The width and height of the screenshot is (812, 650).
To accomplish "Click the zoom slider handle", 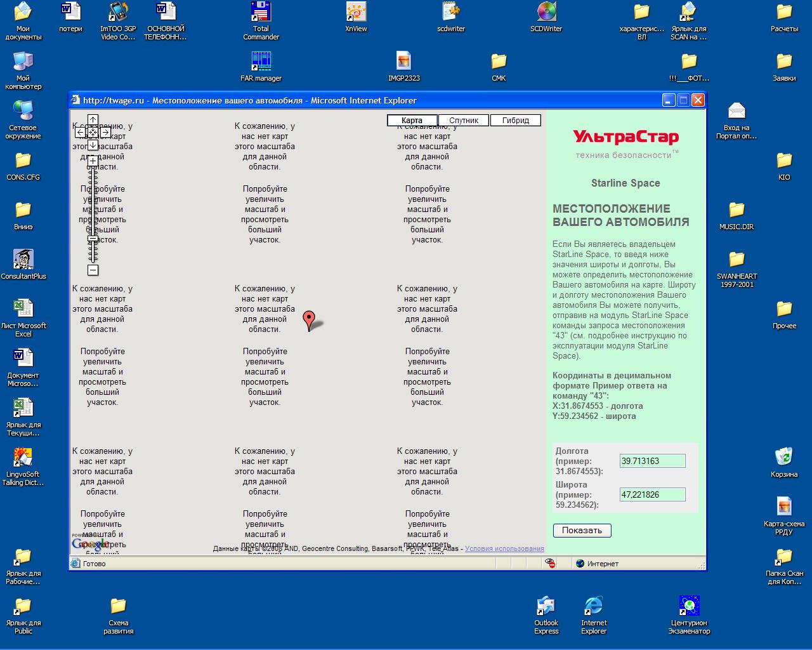I will (93, 239).
